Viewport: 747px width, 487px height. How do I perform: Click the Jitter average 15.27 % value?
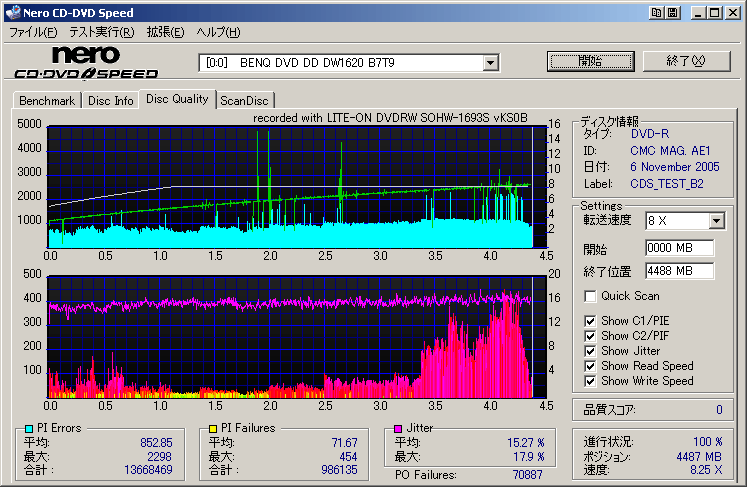tap(525, 443)
